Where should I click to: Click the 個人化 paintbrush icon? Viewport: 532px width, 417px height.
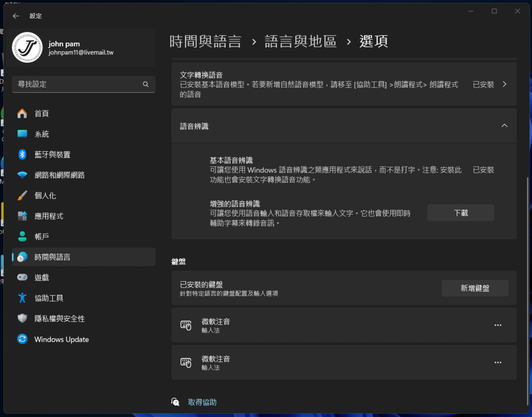point(22,196)
